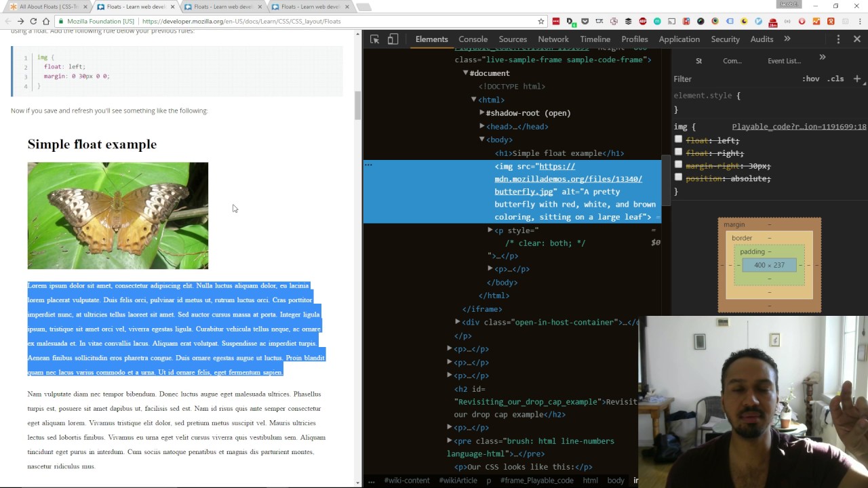Enable the position: absolute checkbox
Image resolution: width=868 pixels, height=488 pixels.
click(x=678, y=178)
